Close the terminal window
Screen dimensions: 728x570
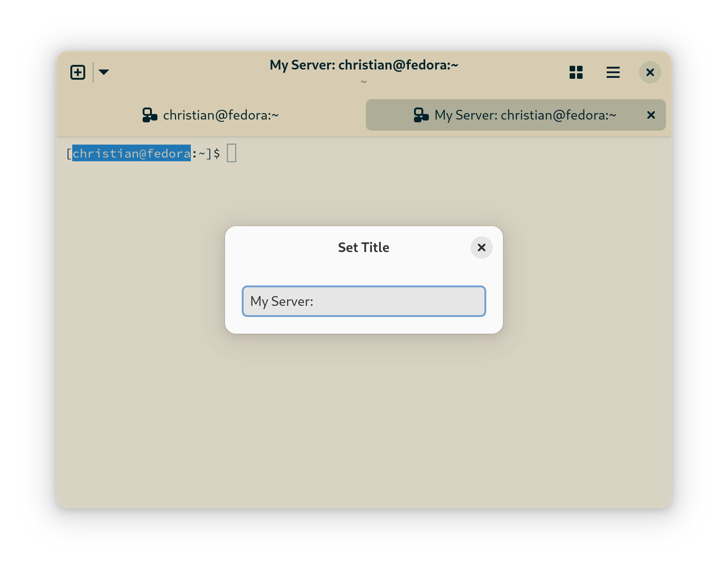(650, 72)
